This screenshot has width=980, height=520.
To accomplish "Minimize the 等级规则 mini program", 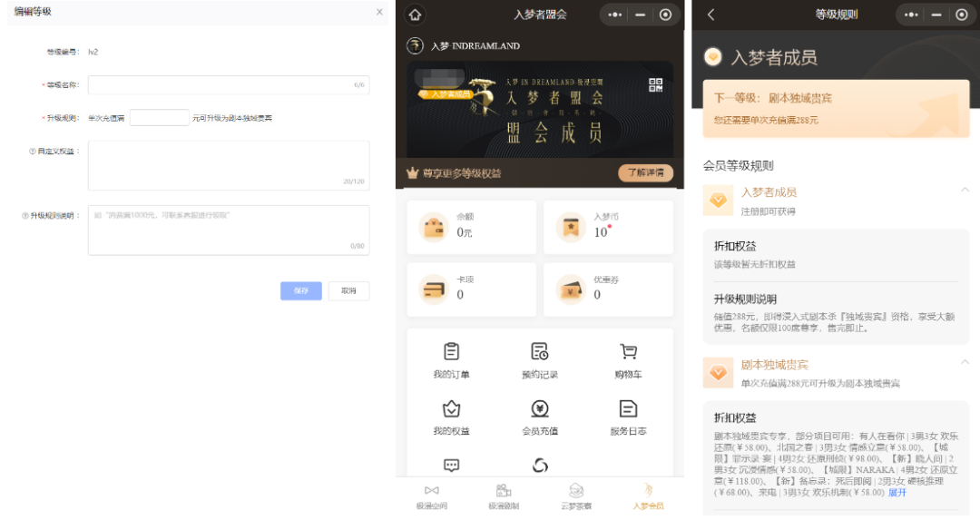I will point(936,15).
